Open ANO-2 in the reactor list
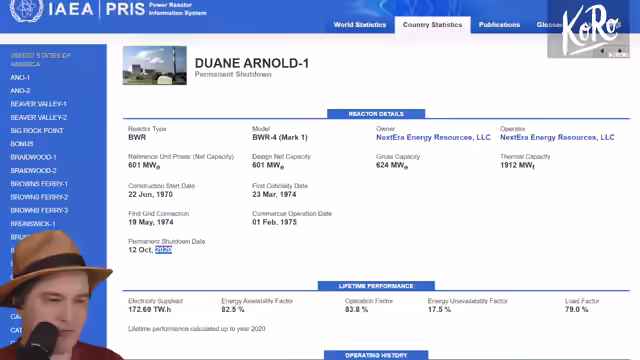 pyautogui.click(x=20, y=91)
